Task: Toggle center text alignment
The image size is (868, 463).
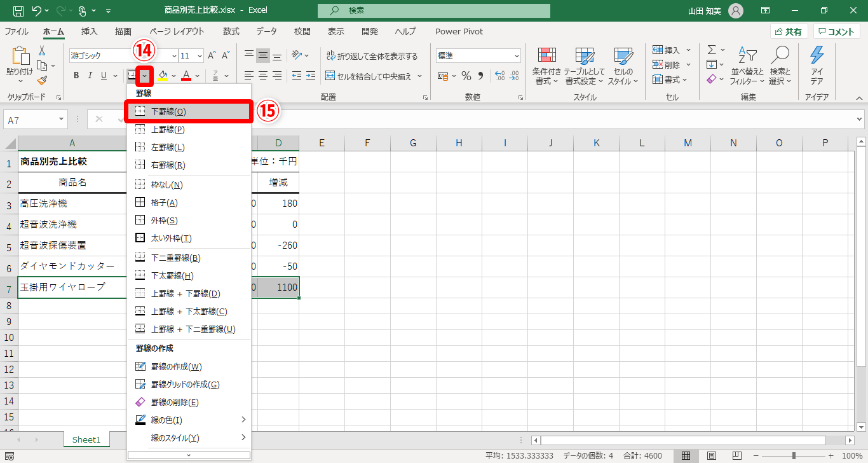Action: click(x=263, y=76)
